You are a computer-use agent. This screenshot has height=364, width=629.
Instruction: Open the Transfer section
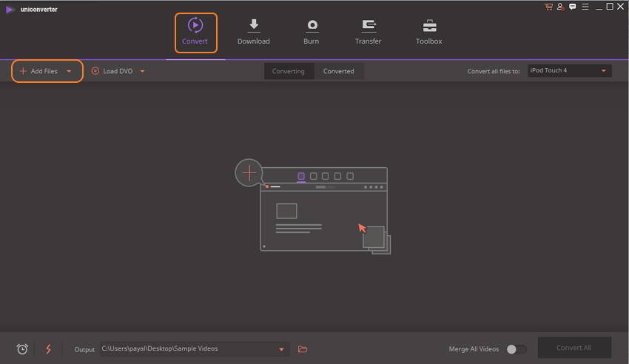pyautogui.click(x=368, y=33)
